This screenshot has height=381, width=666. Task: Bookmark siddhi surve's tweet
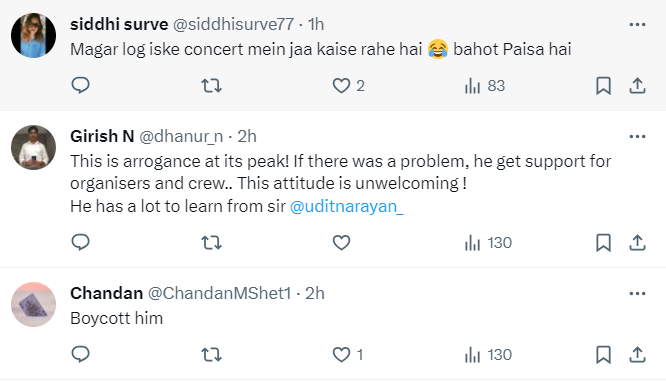pyautogui.click(x=603, y=86)
